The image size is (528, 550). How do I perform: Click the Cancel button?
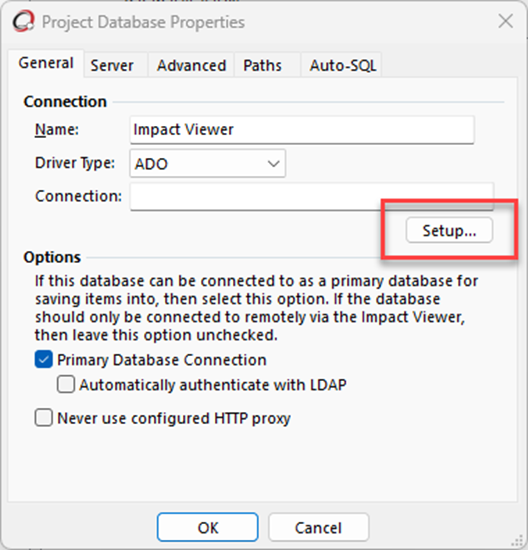tap(319, 527)
